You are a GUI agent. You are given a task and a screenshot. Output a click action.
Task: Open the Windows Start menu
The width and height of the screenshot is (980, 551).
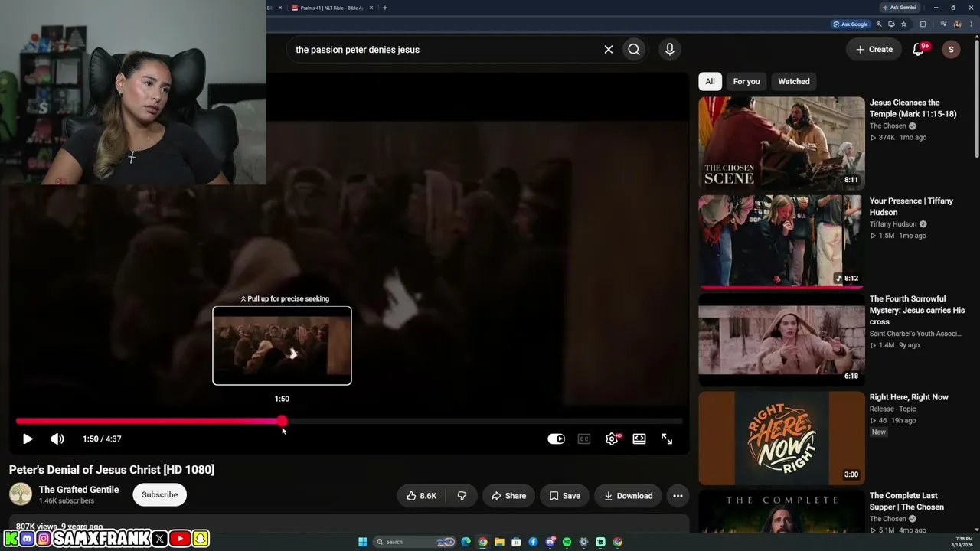[363, 542]
